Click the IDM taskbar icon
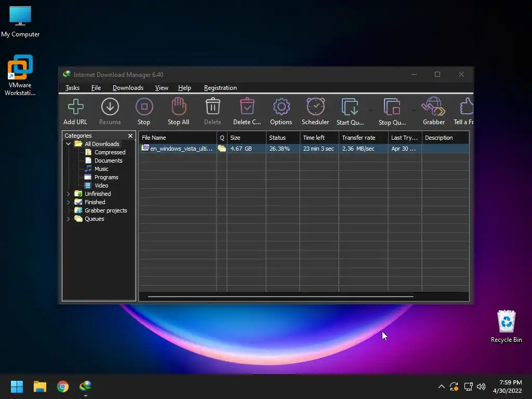The image size is (532, 399). [x=86, y=387]
